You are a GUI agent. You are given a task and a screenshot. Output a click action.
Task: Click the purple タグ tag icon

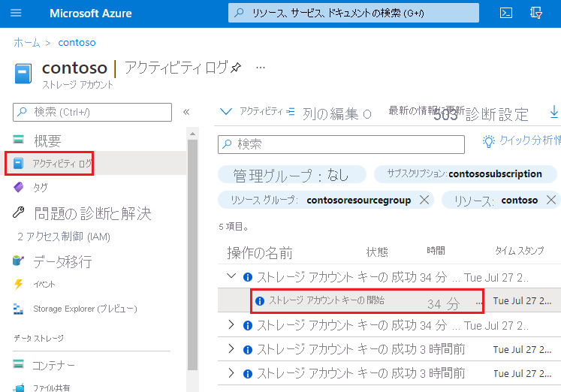[x=18, y=187]
